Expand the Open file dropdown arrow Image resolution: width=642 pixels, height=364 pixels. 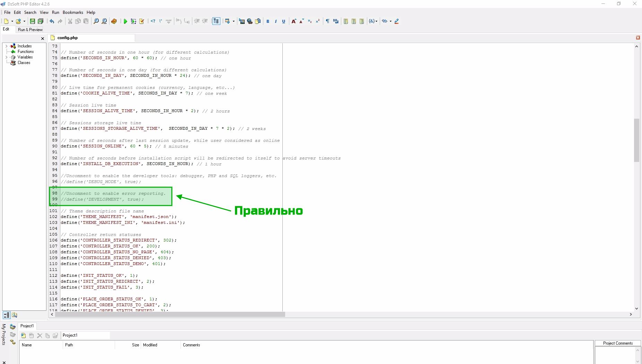tap(24, 21)
